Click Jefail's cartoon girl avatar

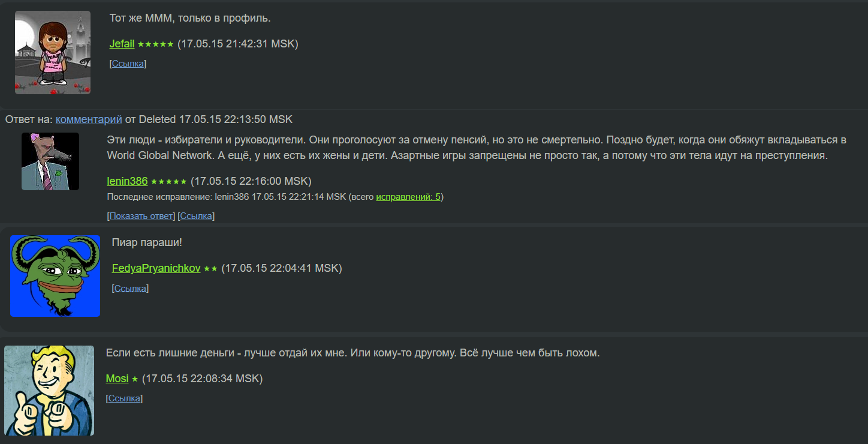click(52, 52)
